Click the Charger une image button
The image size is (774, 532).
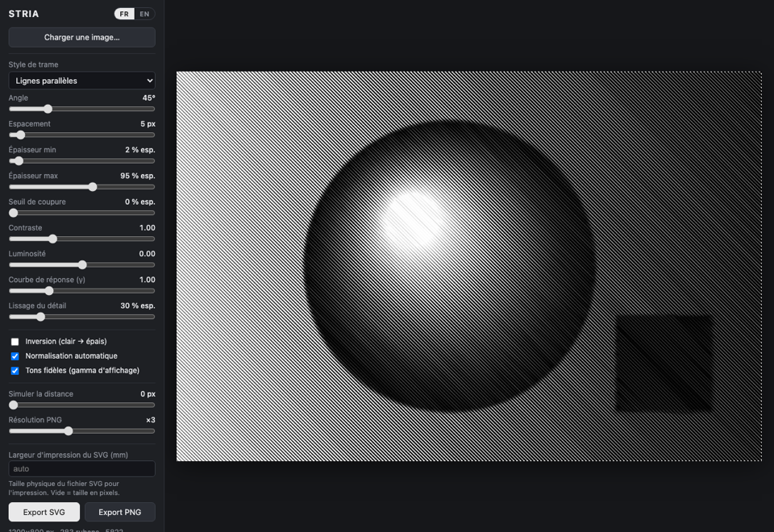point(82,38)
